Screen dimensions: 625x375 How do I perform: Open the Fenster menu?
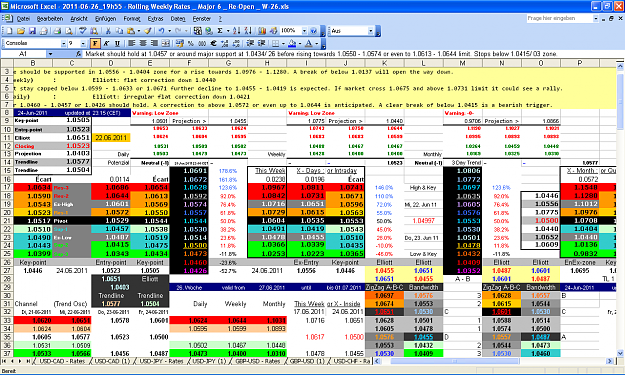(x=202, y=19)
